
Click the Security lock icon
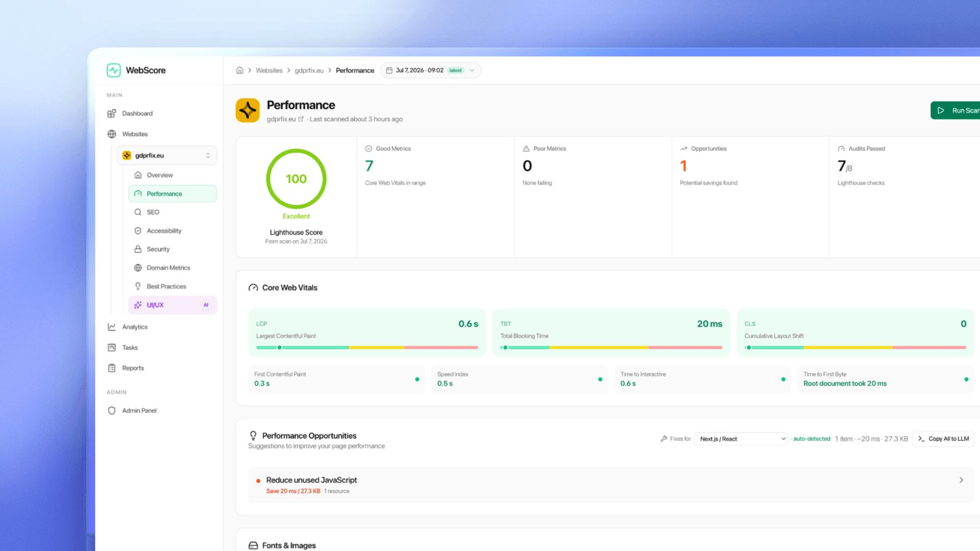138,249
